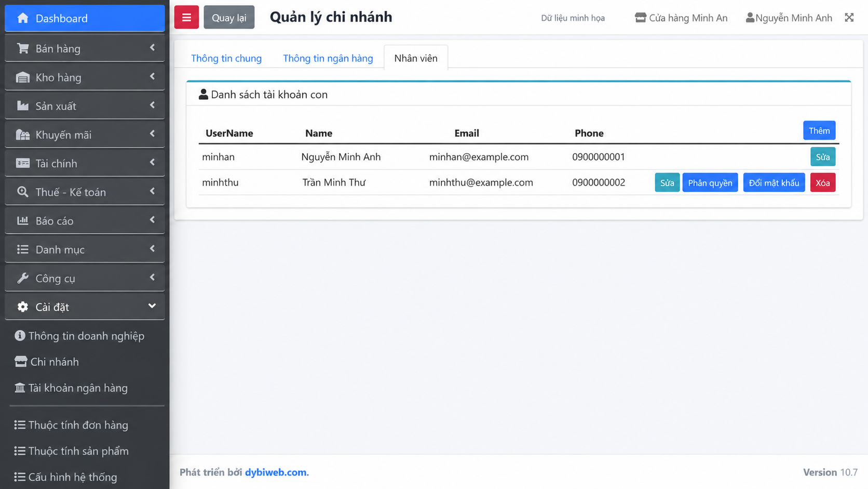Click the fullscreen expand icon
The image size is (868, 489).
pyautogui.click(x=849, y=18)
